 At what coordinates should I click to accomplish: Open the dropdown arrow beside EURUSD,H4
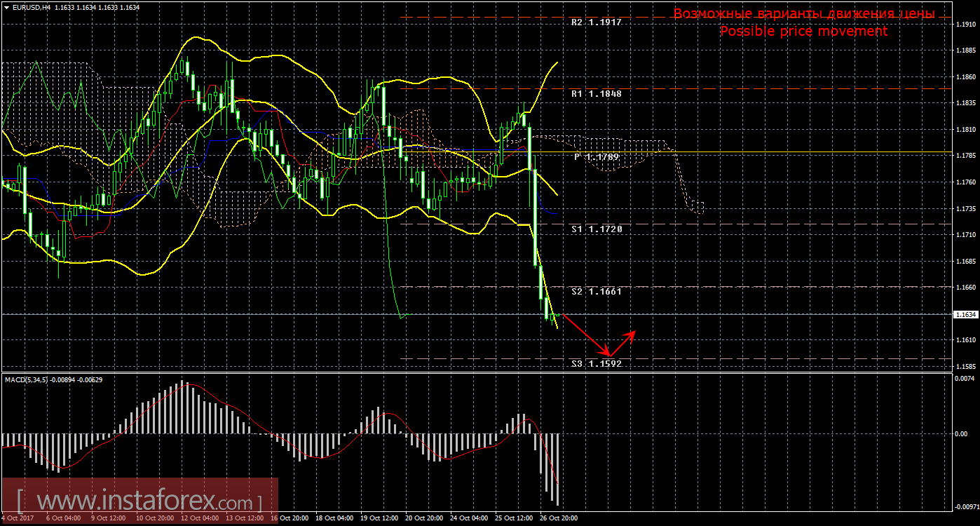point(6,7)
